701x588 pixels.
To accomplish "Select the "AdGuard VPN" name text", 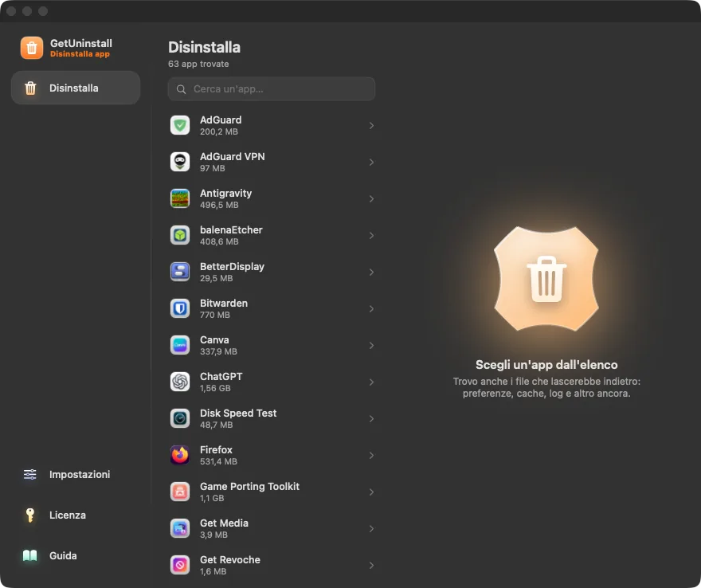I will coord(233,156).
